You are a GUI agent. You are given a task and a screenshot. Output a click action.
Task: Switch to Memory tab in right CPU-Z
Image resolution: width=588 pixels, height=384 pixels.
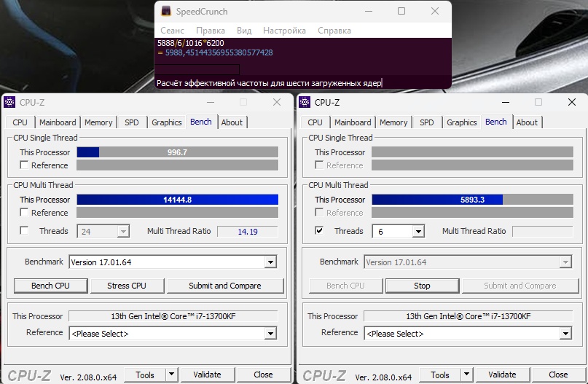[x=393, y=122]
